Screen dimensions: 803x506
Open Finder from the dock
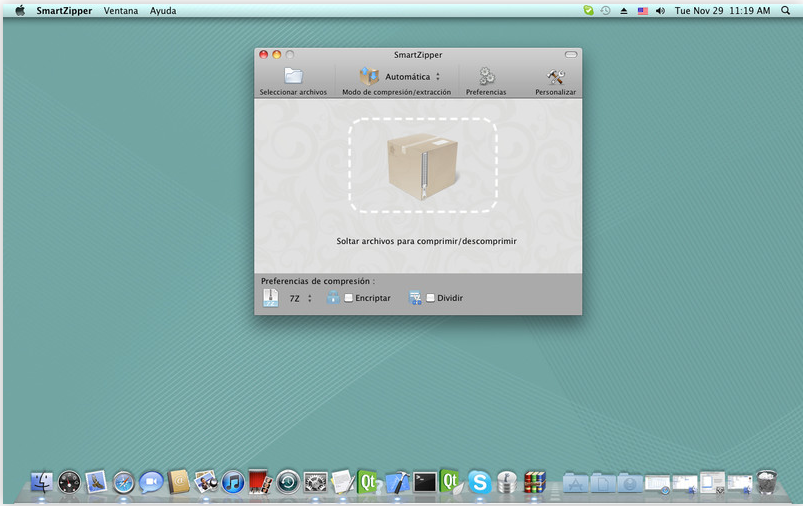(41, 482)
